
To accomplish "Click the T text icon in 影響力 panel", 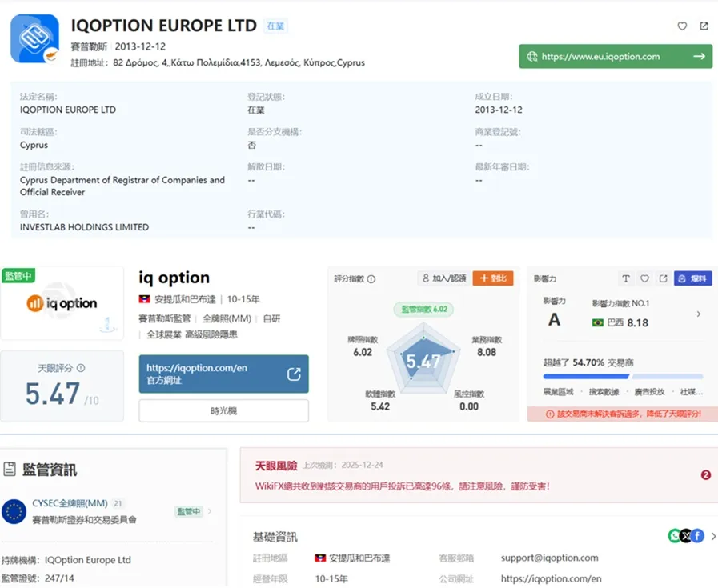I will [x=626, y=278].
